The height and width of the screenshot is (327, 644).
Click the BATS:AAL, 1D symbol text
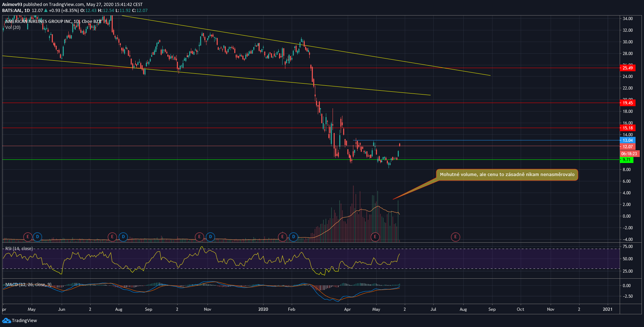point(16,11)
